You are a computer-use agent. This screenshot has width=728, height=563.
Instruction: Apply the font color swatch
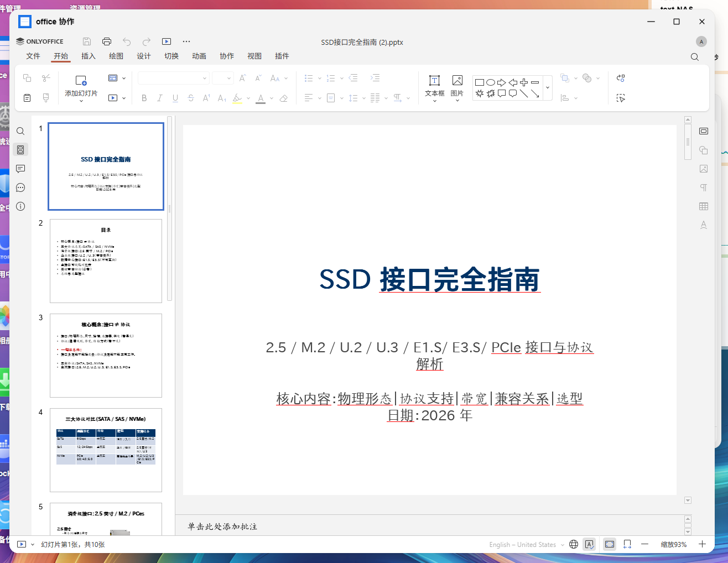[261, 98]
